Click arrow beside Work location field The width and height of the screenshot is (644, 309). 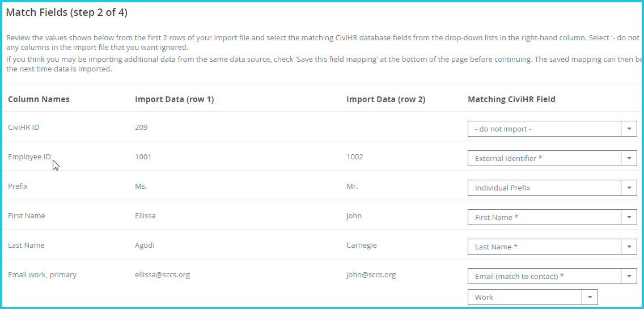tap(590, 297)
